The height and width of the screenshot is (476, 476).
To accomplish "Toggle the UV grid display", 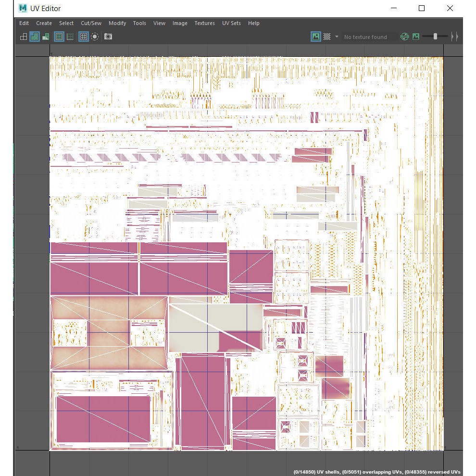I will click(84, 37).
